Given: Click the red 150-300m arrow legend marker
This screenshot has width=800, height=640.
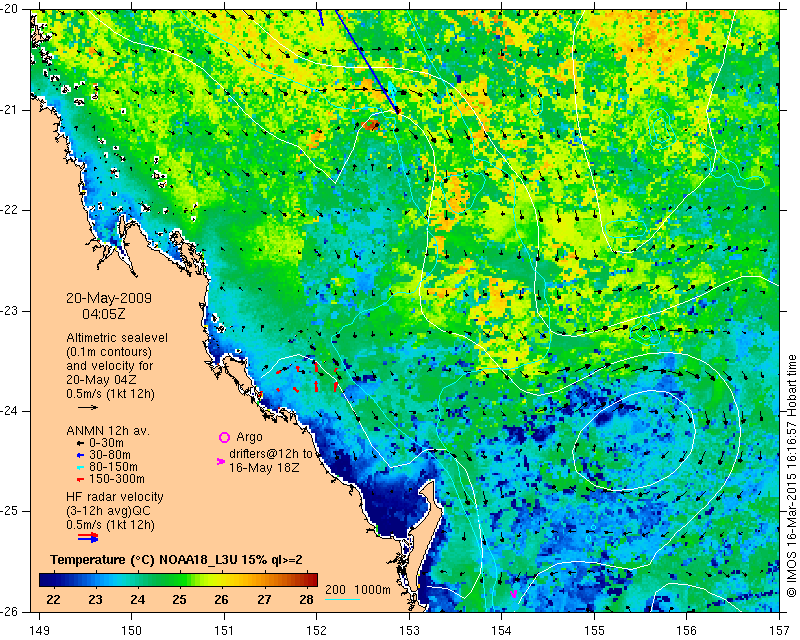Looking at the screenshot, I should [80, 479].
